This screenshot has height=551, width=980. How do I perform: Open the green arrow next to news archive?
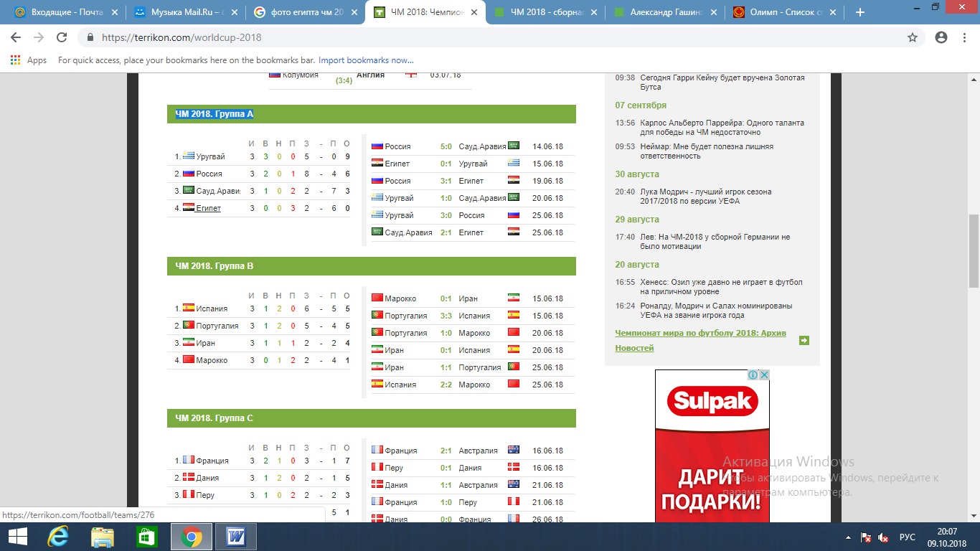[x=804, y=341]
